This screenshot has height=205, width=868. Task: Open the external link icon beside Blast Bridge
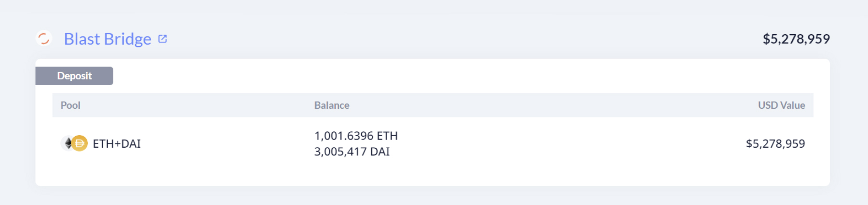point(163,39)
